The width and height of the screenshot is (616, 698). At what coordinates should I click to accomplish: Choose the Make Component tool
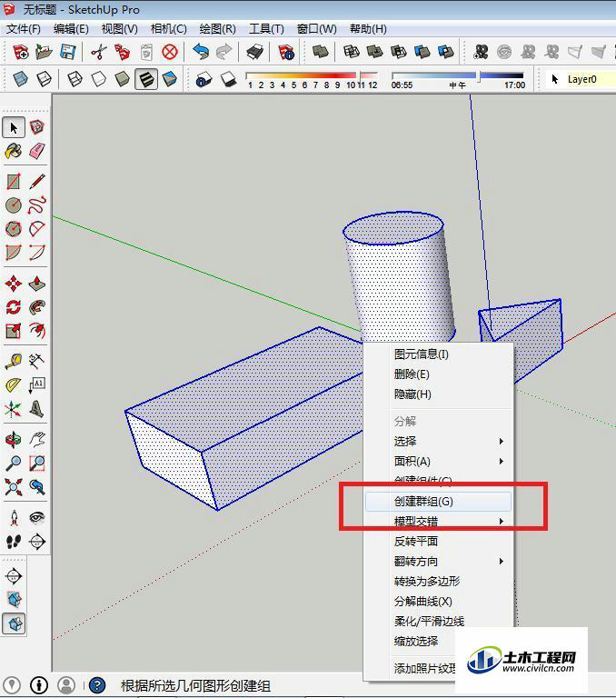(37, 128)
